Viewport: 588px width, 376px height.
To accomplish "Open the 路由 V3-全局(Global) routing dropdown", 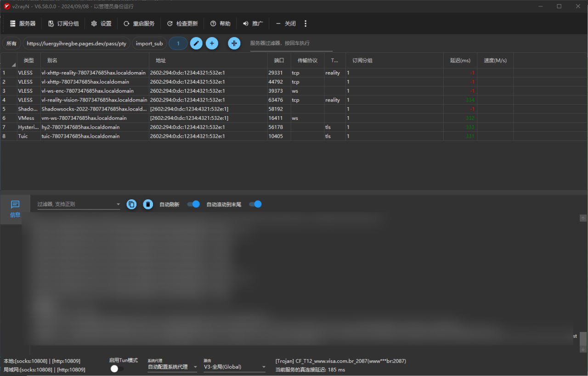I will click(x=235, y=367).
